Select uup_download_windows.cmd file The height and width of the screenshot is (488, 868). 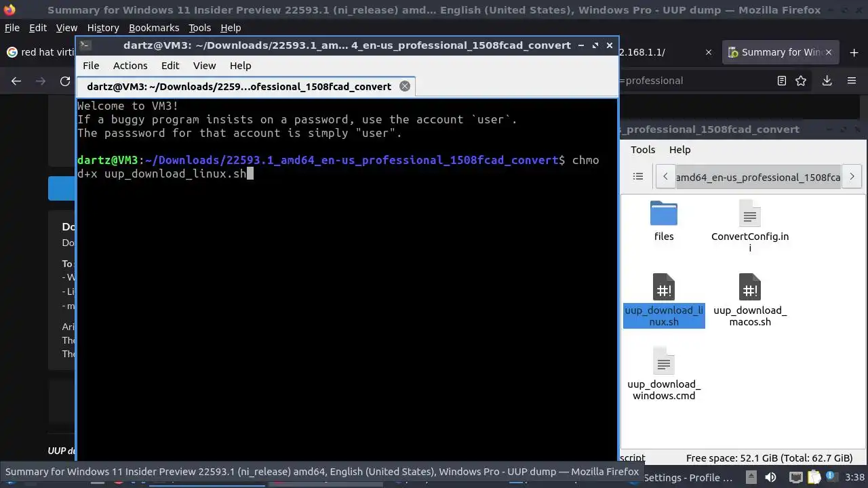(664, 373)
